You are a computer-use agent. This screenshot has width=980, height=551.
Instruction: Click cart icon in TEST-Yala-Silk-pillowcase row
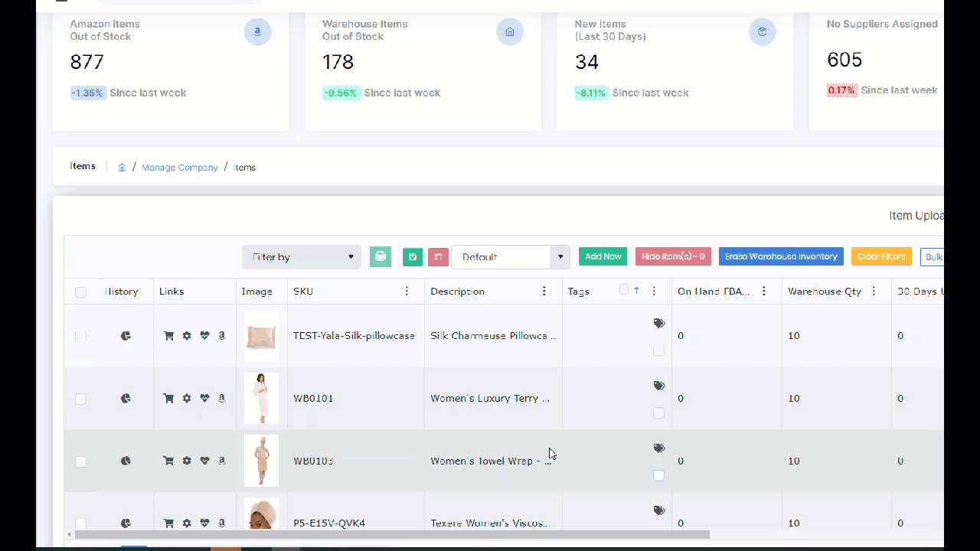pos(168,336)
